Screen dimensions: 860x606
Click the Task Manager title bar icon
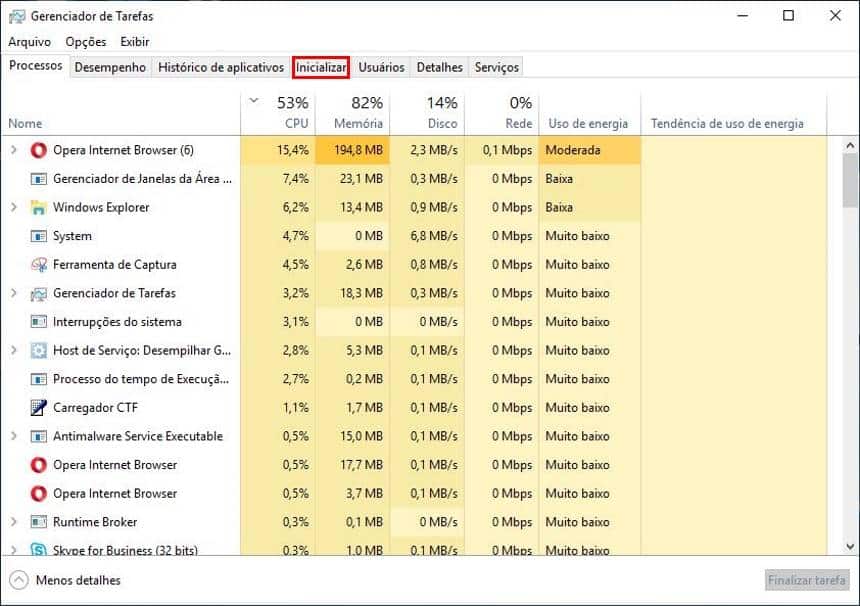[16, 16]
